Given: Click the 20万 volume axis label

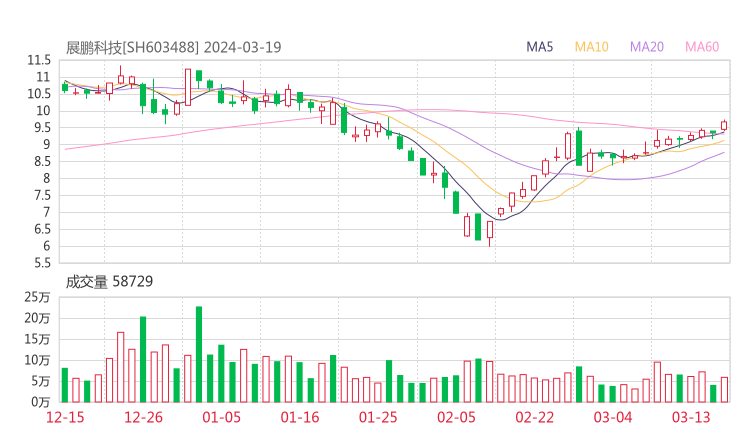Looking at the screenshot, I should pyautogui.click(x=37, y=318).
